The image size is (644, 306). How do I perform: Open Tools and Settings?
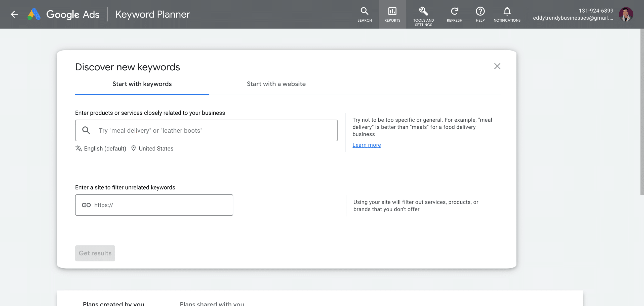[423, 14]
